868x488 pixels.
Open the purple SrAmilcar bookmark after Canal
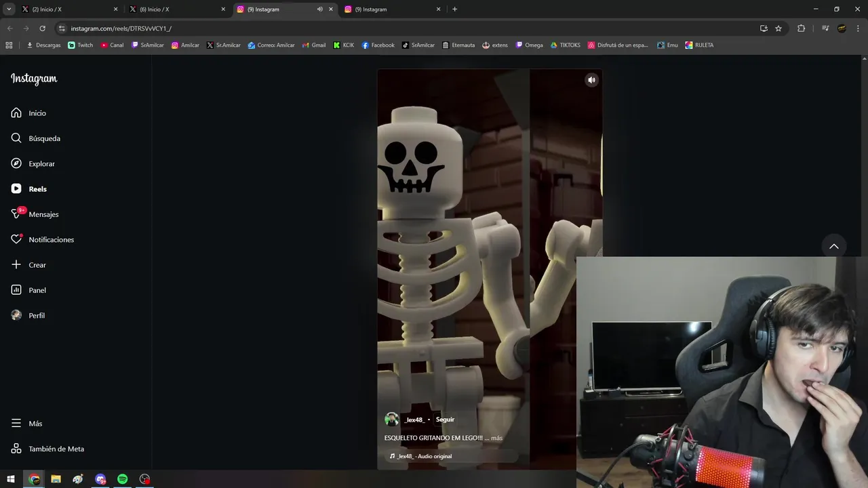point(148,45)
